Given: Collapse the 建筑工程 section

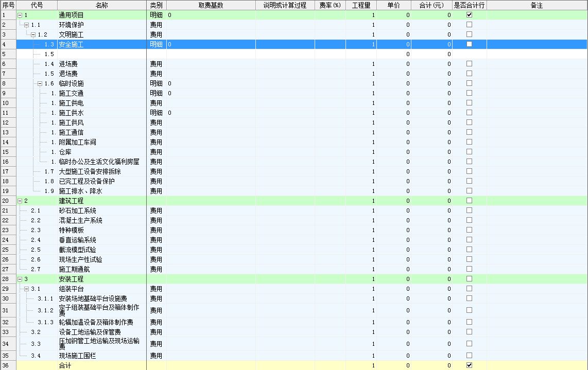Looking at the screenshot, I should click(20, 201).
